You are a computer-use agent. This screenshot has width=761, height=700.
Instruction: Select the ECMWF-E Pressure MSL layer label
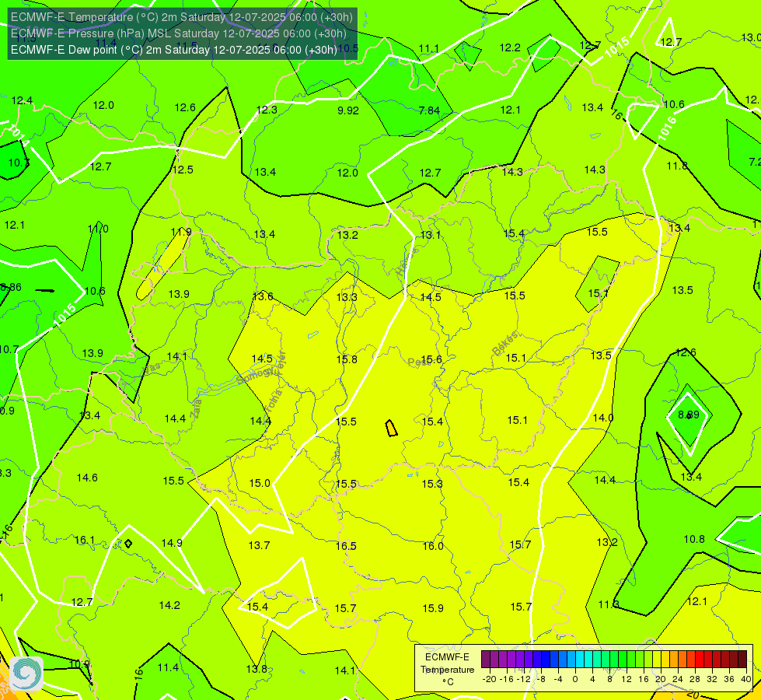[179, 33]
